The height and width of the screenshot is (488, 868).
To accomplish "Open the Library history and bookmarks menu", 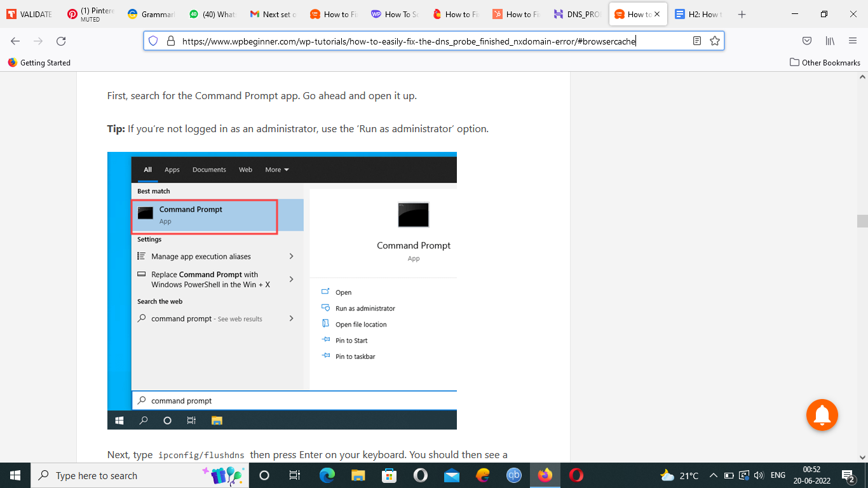I will pyautogui.click(x=830, y=41).
